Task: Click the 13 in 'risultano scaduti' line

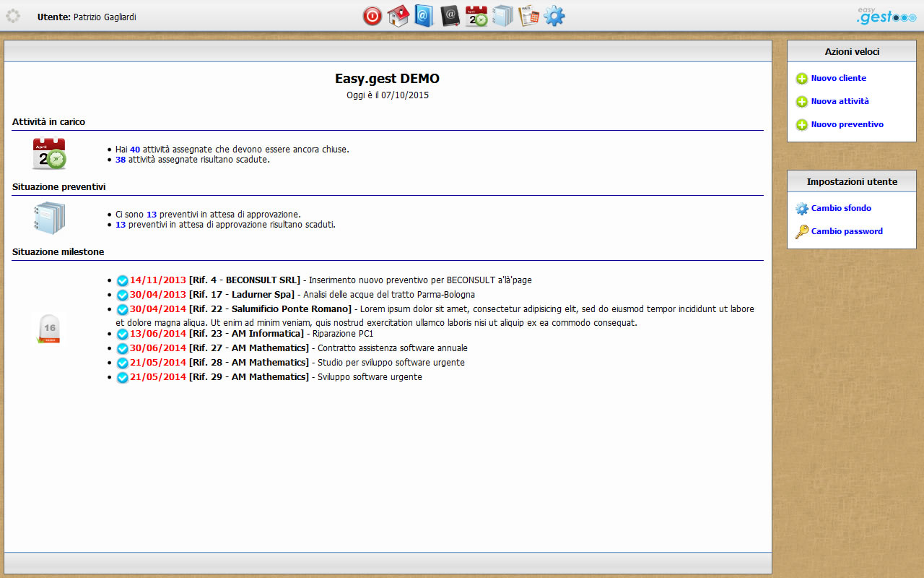Action: 121,225
